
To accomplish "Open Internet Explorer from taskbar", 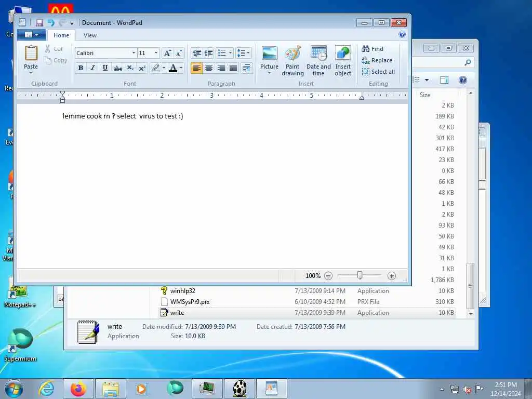I will point(46,389).
